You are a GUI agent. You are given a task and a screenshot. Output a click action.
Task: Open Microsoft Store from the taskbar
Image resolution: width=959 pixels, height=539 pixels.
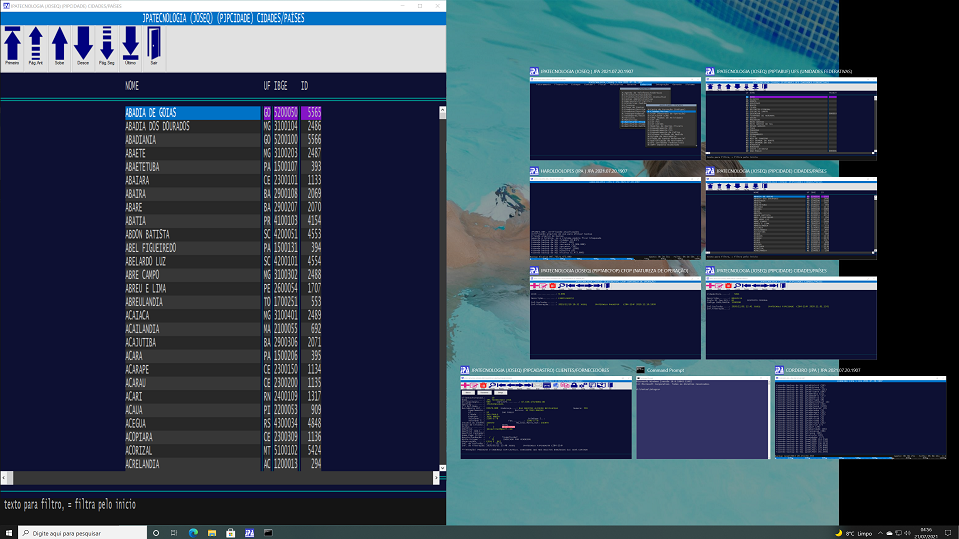point(231,533)
